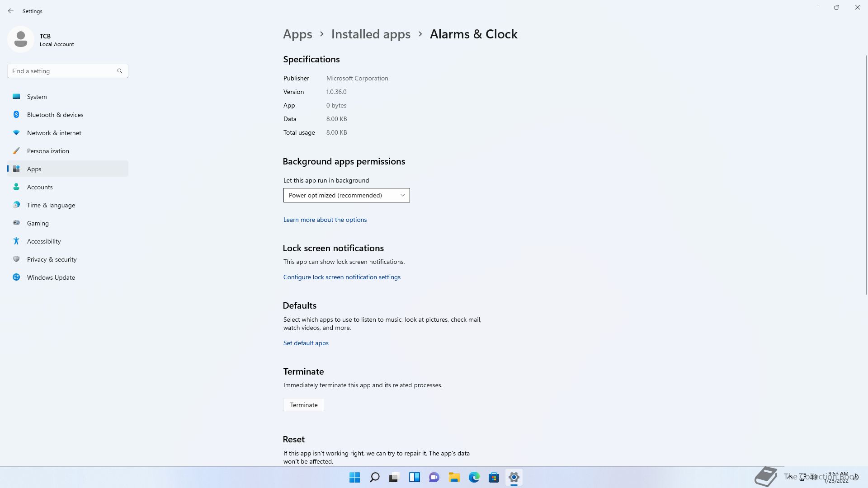Click the Privacy & security shield icon
The image size is (868, 488).
[x=16, y=259]
